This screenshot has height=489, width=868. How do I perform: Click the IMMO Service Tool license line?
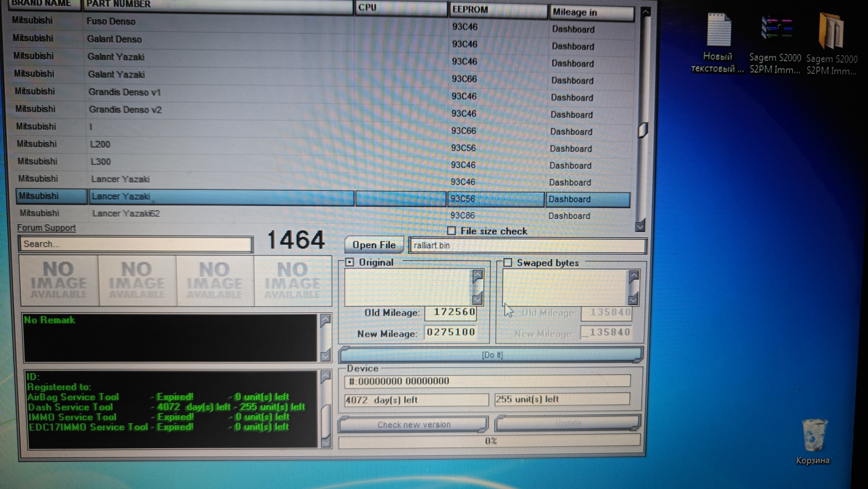[x=159, y=417]
